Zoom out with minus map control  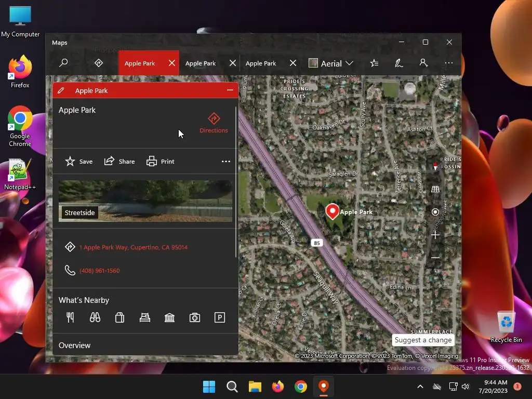tap(435, 258)
